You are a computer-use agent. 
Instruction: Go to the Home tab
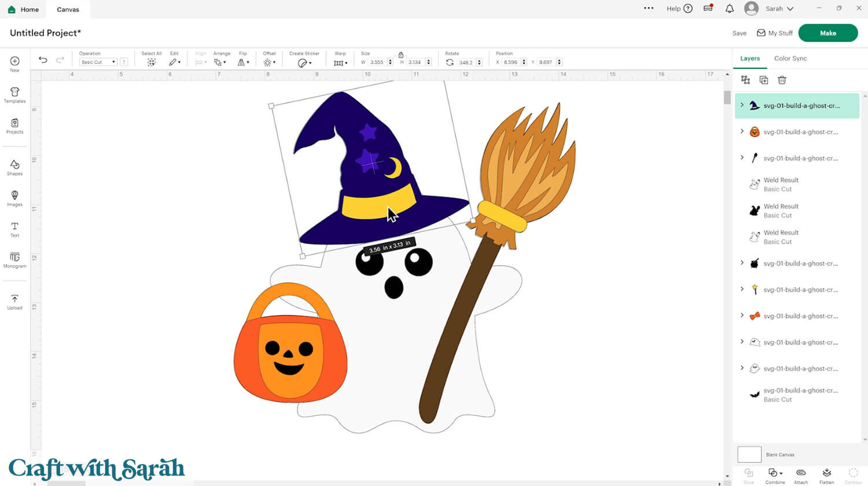tap(23, 9)
